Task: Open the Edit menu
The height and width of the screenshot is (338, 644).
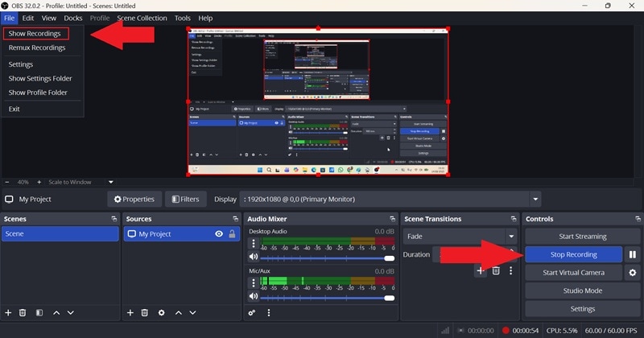Action: [x=28, y=18]
